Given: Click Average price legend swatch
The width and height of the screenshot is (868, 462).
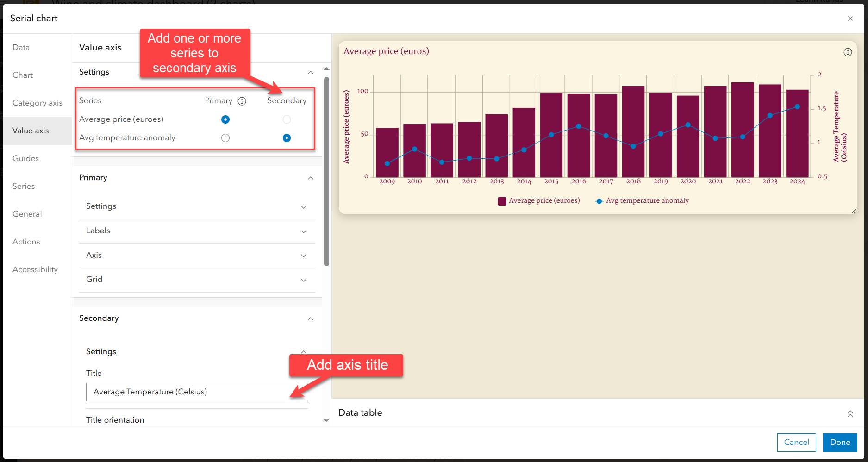Looking at the screenshot, I should coord(502,201).
